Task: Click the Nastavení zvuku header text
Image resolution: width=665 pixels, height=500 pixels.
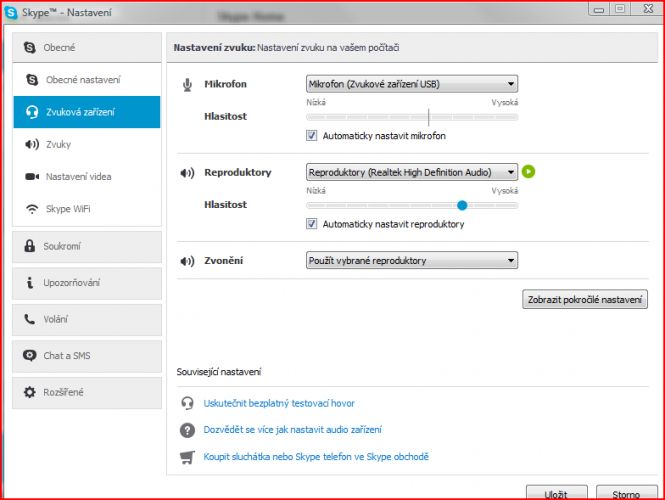Action: click(286, 47)
